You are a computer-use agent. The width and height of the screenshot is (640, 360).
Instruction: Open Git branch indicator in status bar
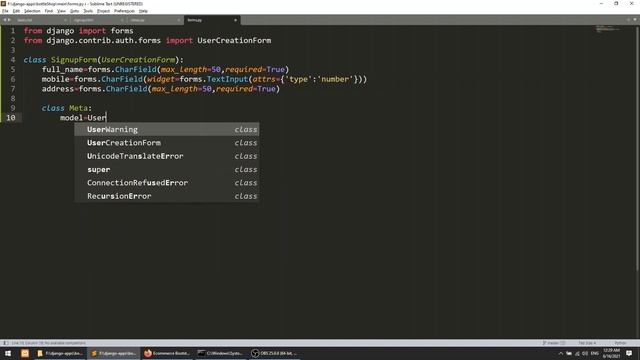(x=554, y=343)
